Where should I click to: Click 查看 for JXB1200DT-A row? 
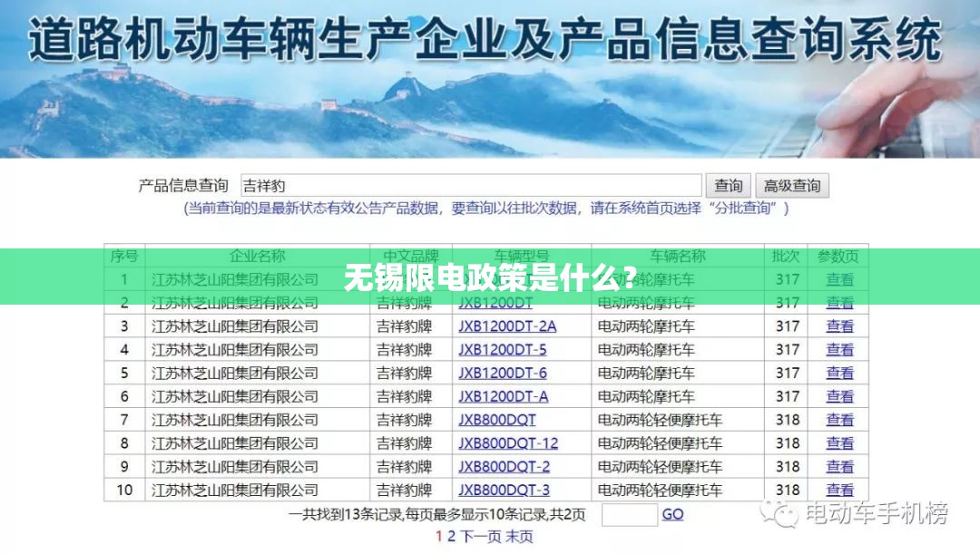[839, 396]
